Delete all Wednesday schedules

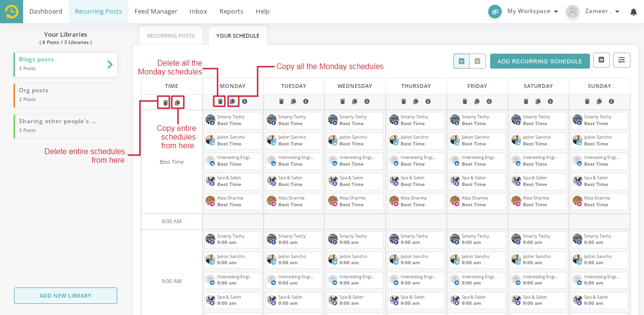343,101
